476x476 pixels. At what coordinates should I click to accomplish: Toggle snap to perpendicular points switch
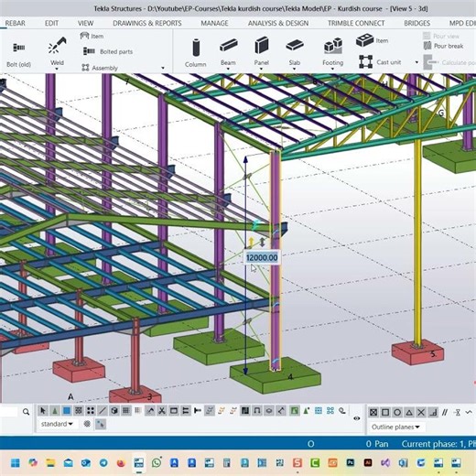pyautogui.click(x=433, y=413)
